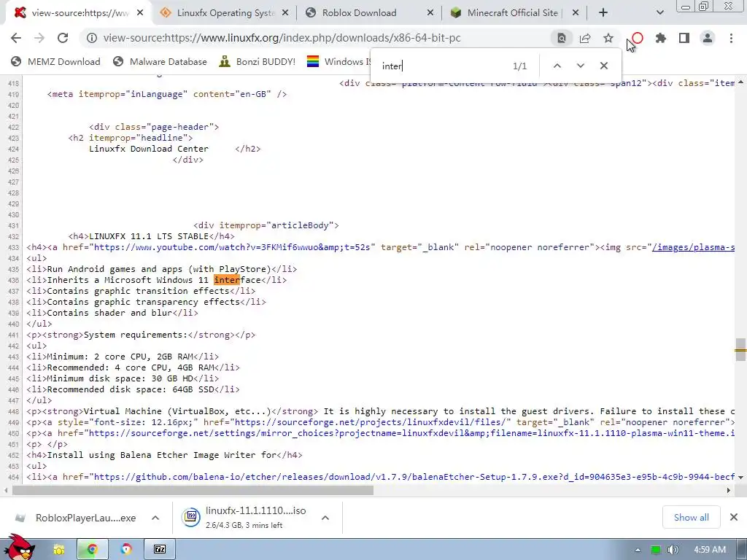Go to previous find result
Viewport: 747px width, 560px height.
[557, 66]
